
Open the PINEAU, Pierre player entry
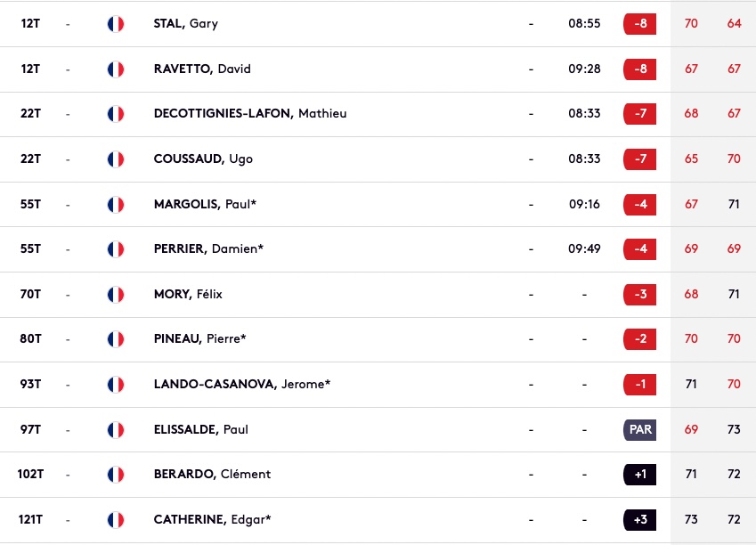click(378, 339)
